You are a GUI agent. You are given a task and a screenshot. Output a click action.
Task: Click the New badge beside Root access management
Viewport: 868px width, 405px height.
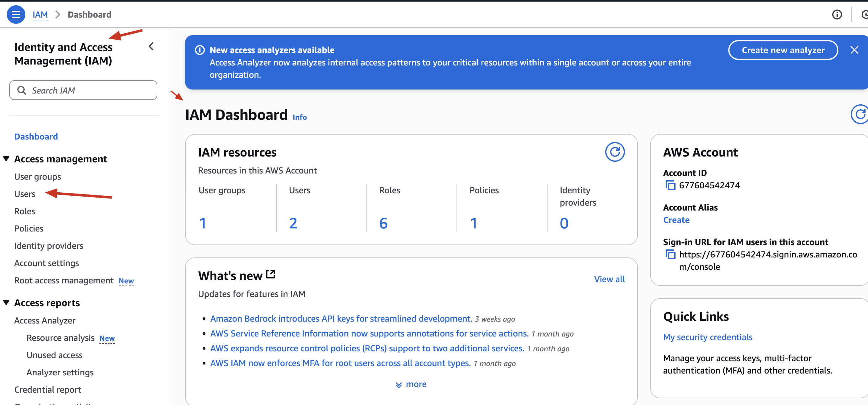[126, 281]
